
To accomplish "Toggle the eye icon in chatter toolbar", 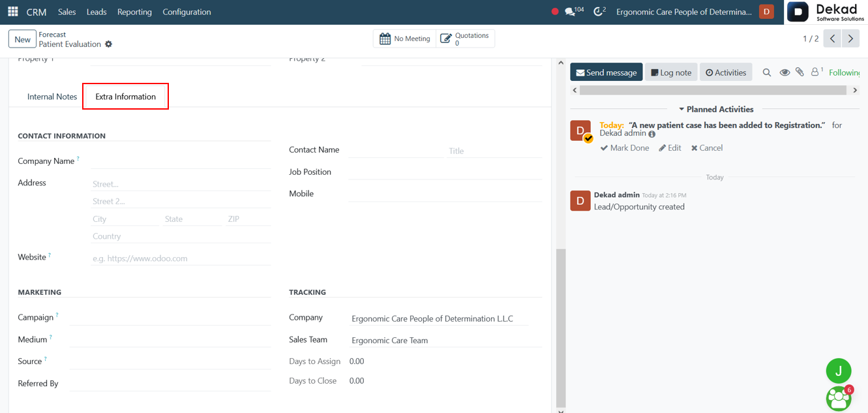I will click(x=785, y=72).
